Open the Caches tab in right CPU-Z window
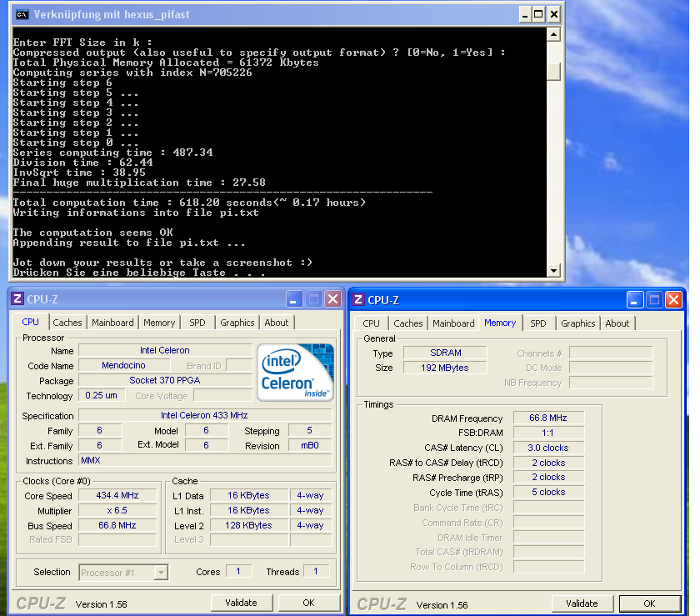Screen dimensions: 700x616 [x=408, y=323]
